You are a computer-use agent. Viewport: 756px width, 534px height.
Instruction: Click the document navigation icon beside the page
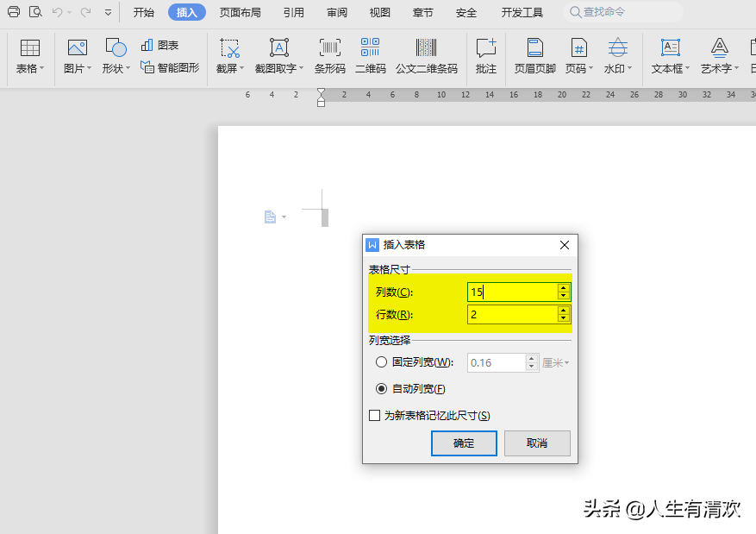pos(270,217)
